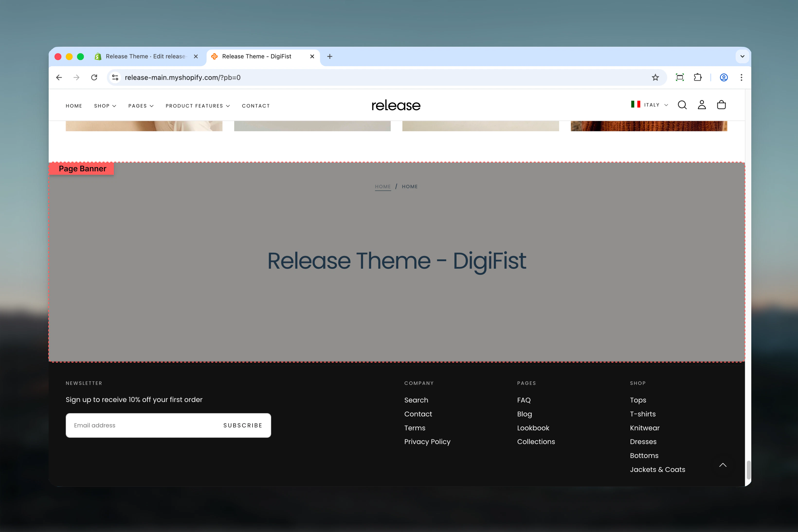Open the Home nav menu item

74,106
